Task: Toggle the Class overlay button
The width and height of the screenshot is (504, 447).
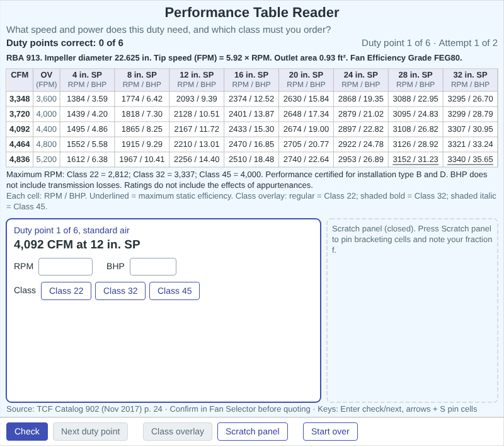Action: tap(178, 431)
